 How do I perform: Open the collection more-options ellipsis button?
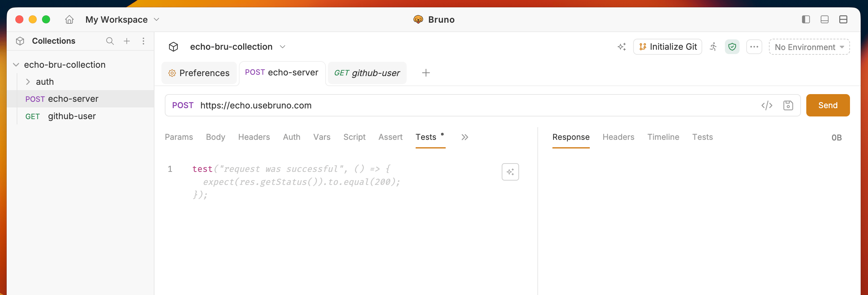754,47
